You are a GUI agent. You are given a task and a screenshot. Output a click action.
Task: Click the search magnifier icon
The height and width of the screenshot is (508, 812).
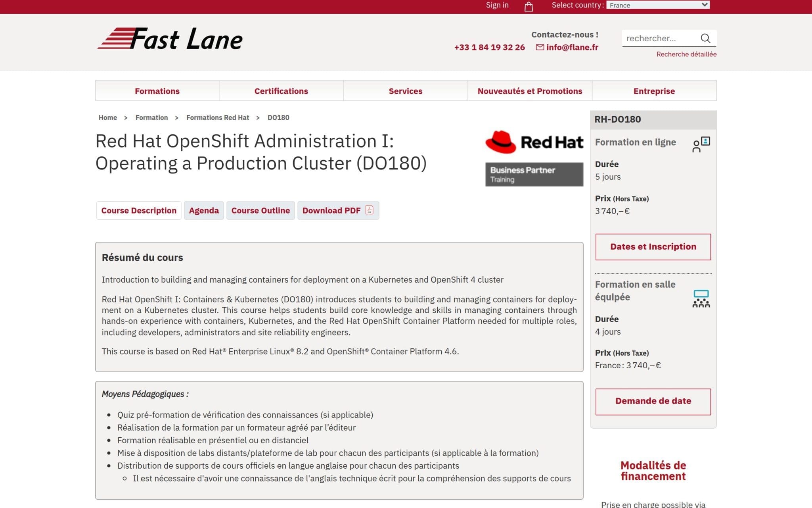pyautogui.click(x=705, y=38)
